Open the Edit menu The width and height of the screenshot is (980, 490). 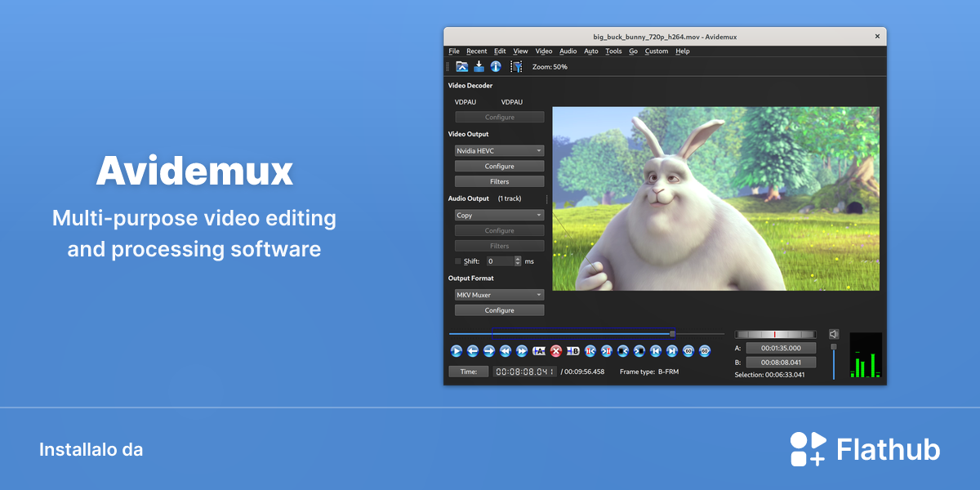click(500, 51)
